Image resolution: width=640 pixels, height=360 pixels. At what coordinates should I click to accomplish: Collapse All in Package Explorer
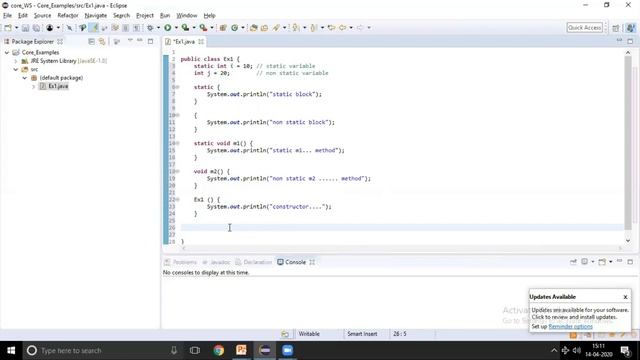click(91, 42)
